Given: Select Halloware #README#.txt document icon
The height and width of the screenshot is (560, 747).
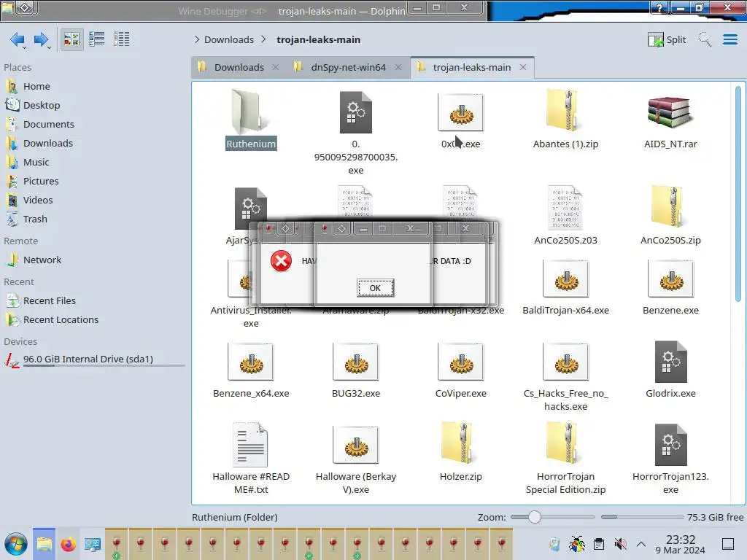Looking at the screenshot, I should 251,445.
